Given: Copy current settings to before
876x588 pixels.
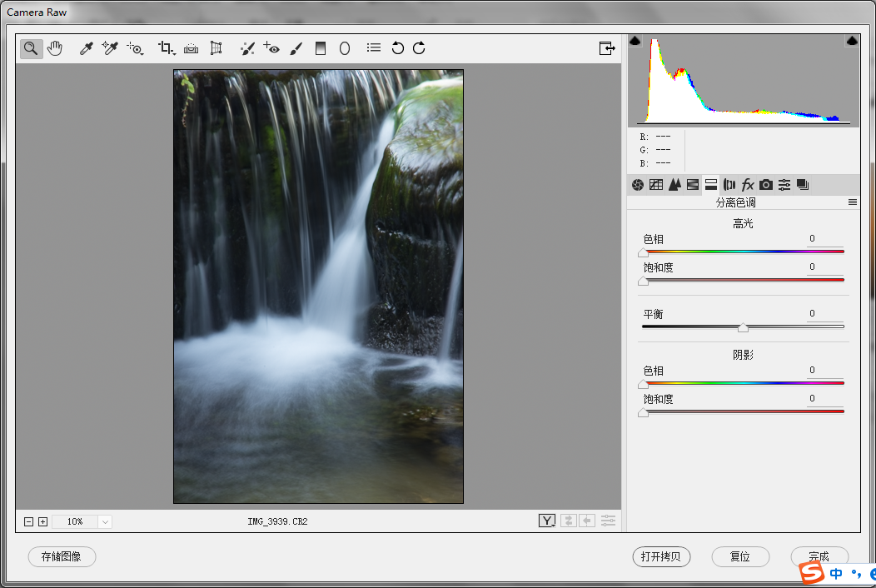Looking at the screenshot, I should pos(586,521).
